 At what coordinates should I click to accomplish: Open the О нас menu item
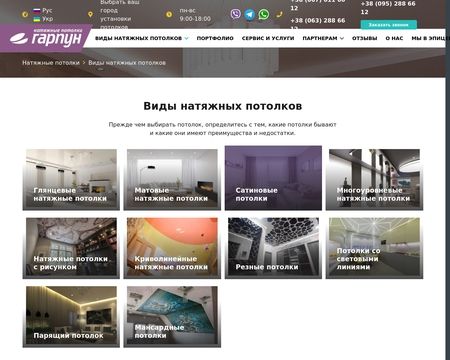click(x=394, y=38)
